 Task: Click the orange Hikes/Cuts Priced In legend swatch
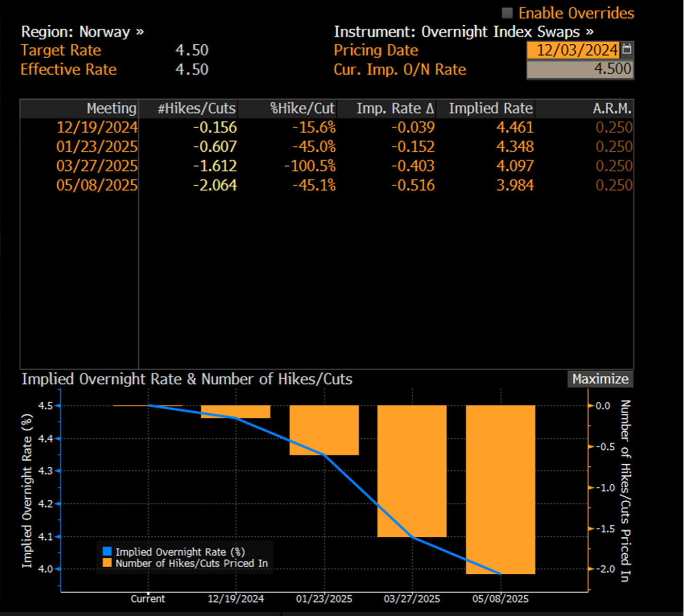107,563
